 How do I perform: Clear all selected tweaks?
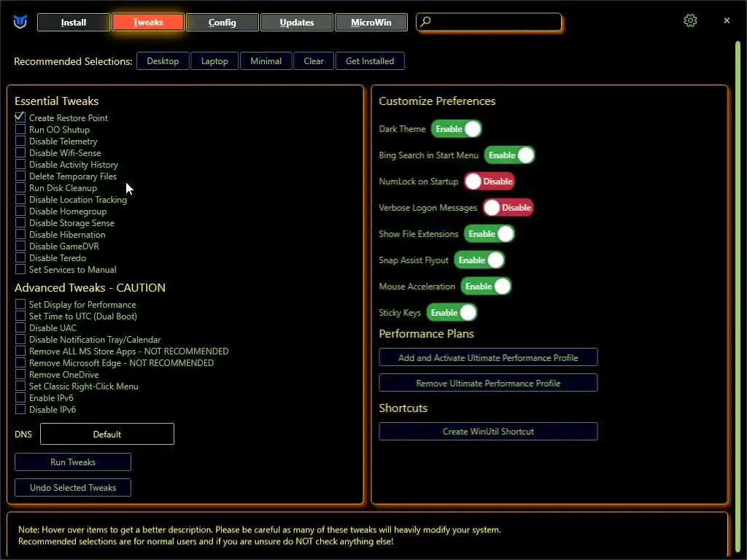[314, 61]
